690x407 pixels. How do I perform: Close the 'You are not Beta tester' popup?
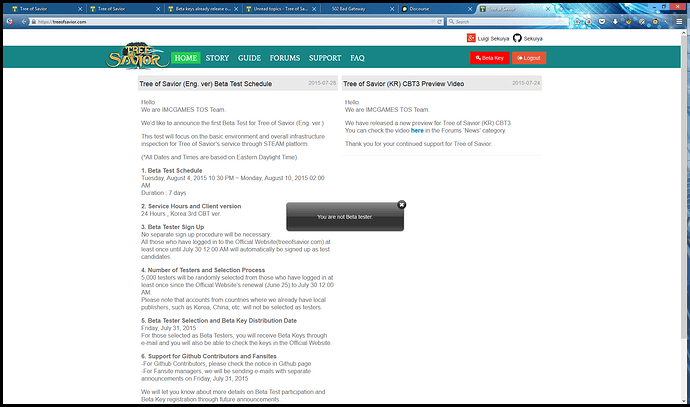tap(401, 204)
